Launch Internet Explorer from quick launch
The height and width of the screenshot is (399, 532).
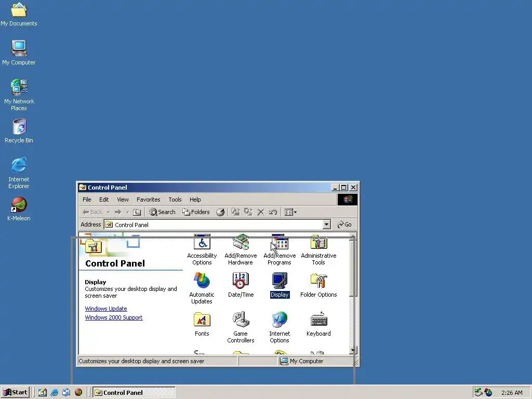coord(54,393)
